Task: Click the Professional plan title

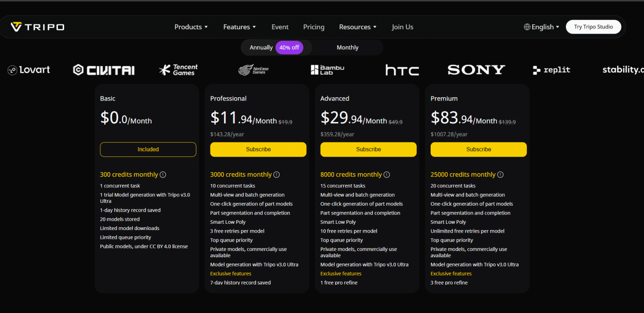Action: click(x=229, y=98)
